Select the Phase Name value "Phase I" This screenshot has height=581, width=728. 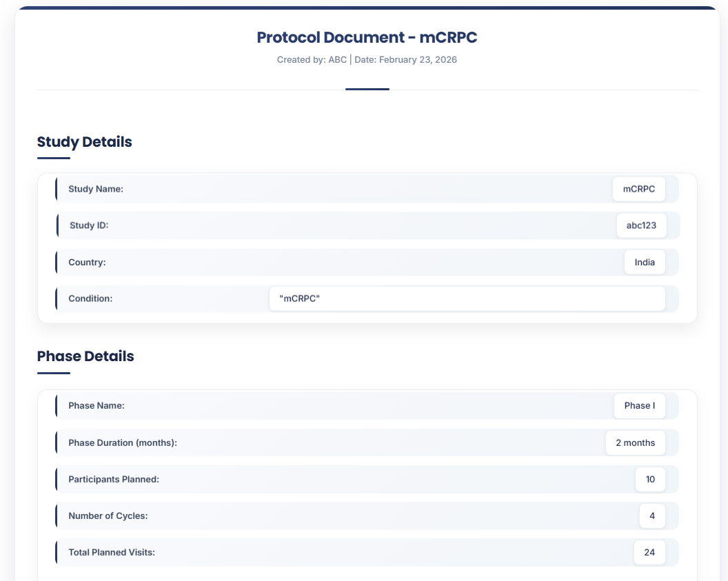pos(639,406)
